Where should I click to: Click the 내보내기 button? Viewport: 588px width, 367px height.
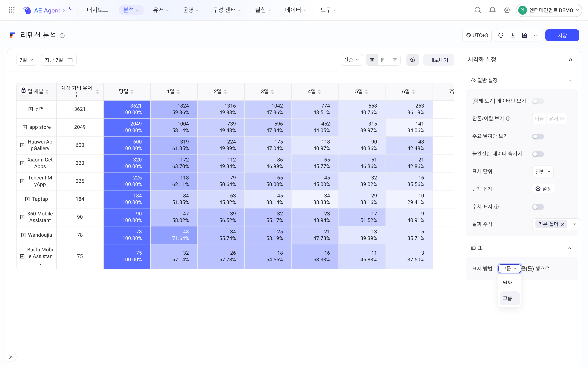coord(439,60)
